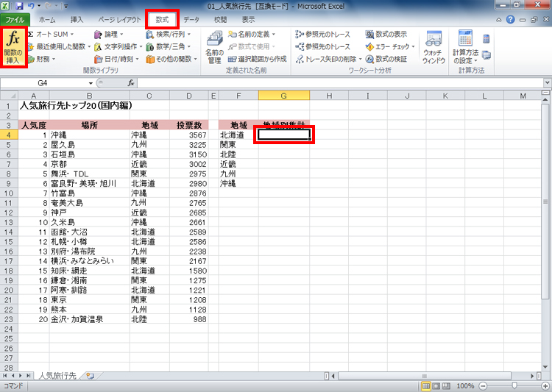Expand the formula bar with chevron
The image size is (552, 392).
(547, 82)
